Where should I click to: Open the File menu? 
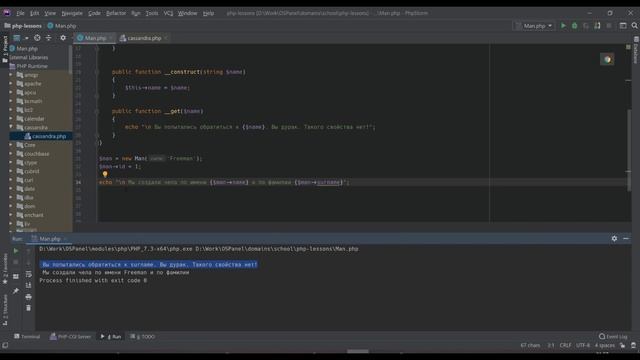(x=20, y=13)
